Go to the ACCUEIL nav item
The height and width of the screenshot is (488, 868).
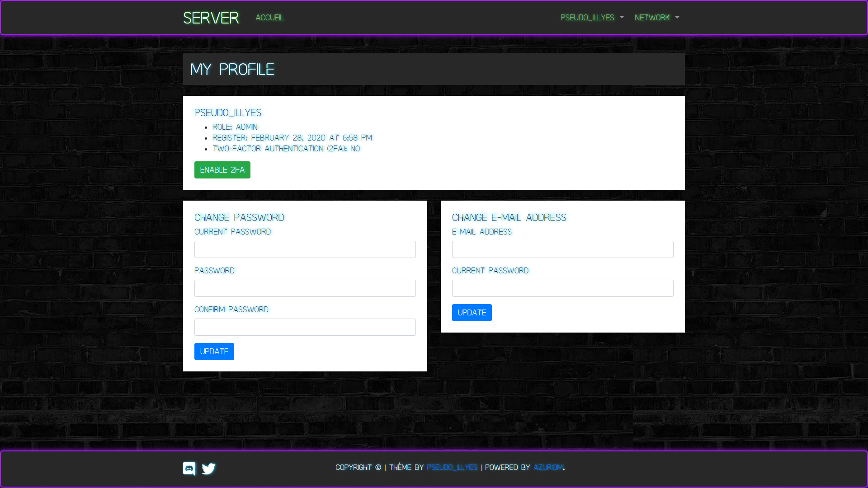269,18
